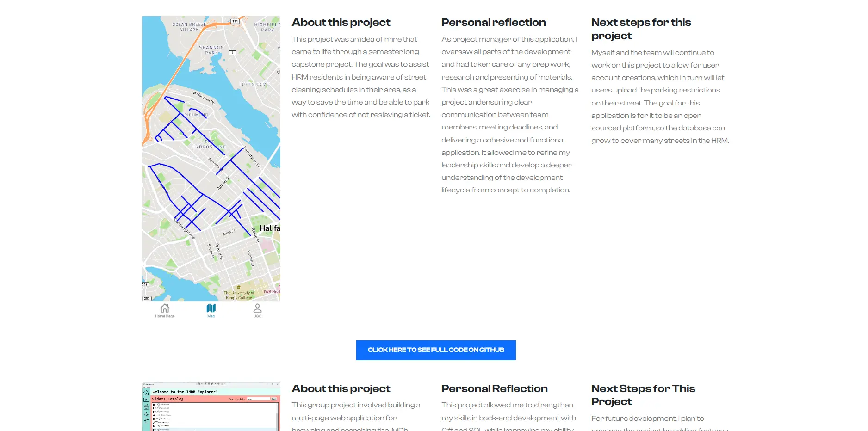Image resolution: width=868 pixels, height=431 pixels.
Task: Click the route 111 highway shield
Action: pos(235,21)
